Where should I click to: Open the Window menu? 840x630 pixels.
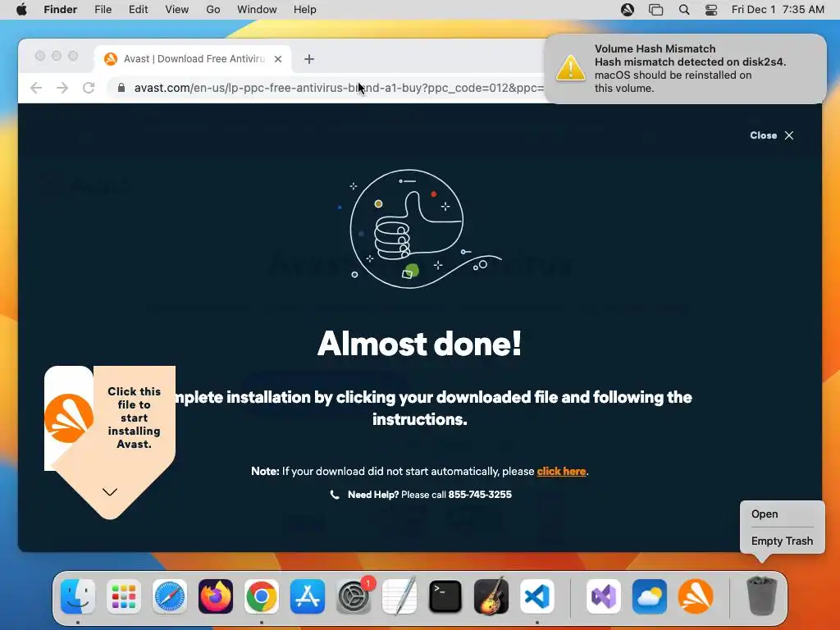click(257, 10)
